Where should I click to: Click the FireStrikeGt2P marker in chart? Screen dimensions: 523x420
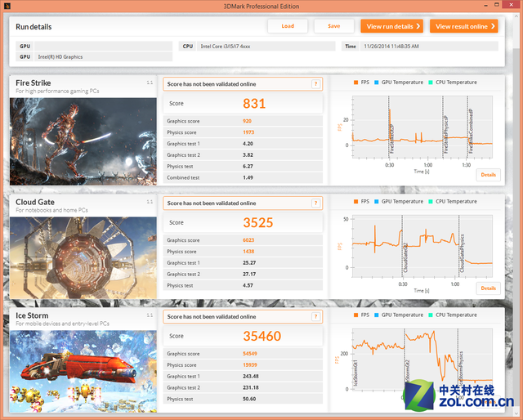[x=392, y=139]
